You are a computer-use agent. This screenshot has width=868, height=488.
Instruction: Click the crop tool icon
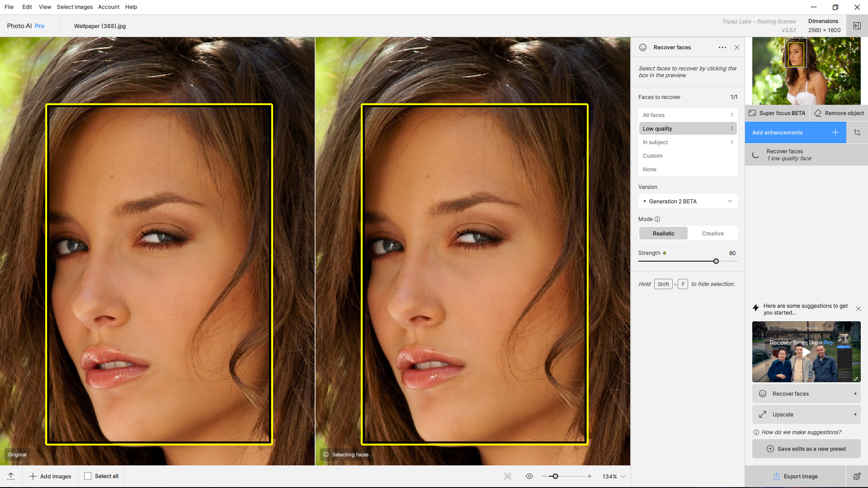857,132
